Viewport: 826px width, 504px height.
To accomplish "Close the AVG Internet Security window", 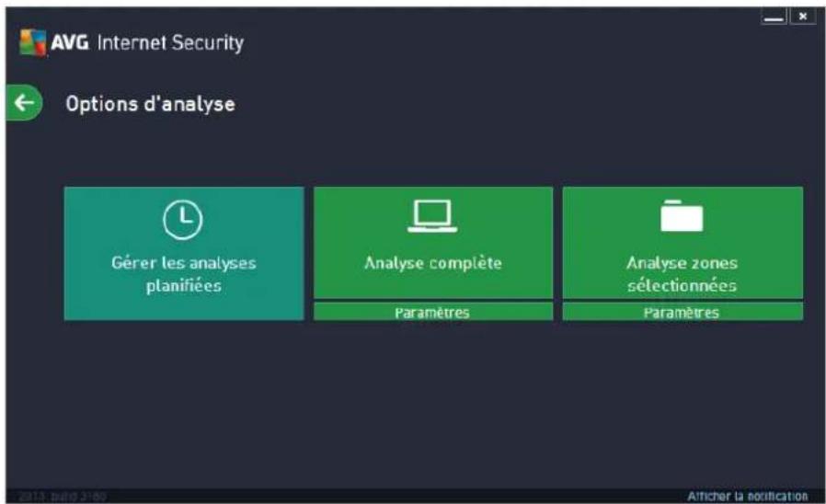I will [803, 17].
